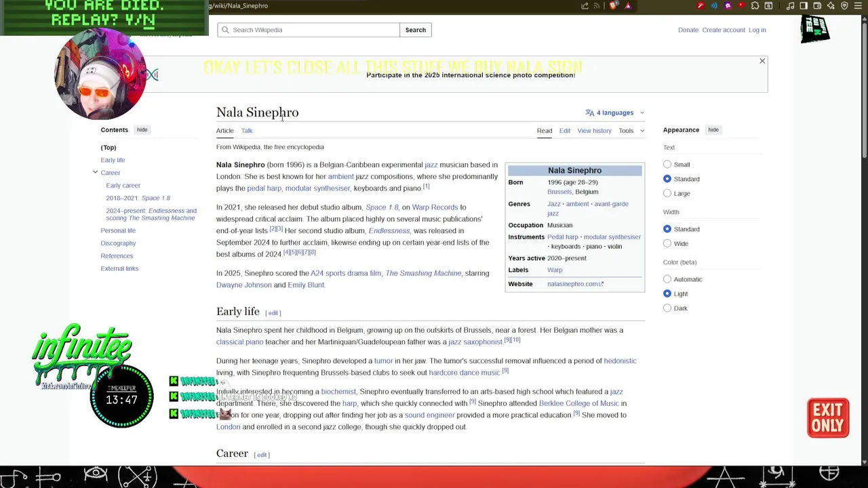The height and width of the screenshot is (488, 868).
Task: Go to Personal life in Contents
Action: (x=118, y=230)
